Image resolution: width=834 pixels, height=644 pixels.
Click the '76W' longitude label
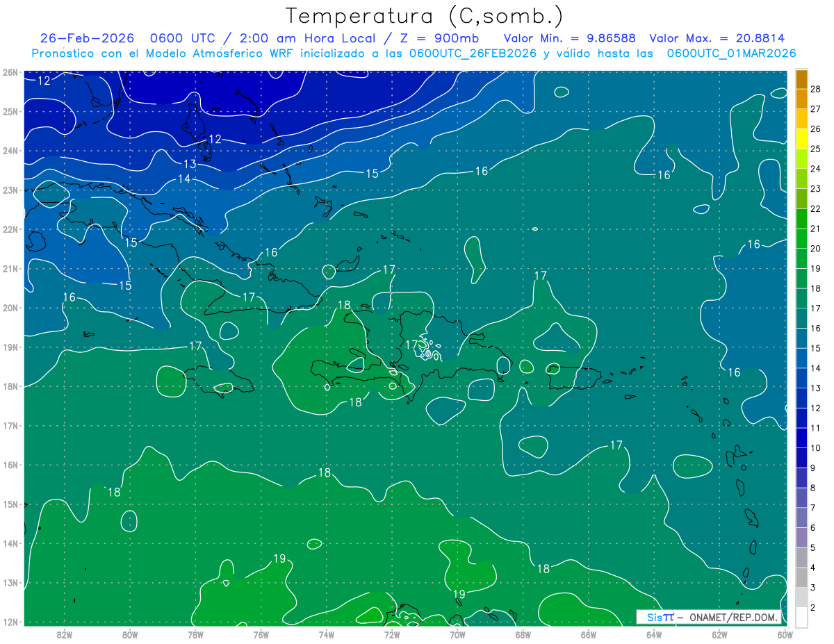[261, 634]
